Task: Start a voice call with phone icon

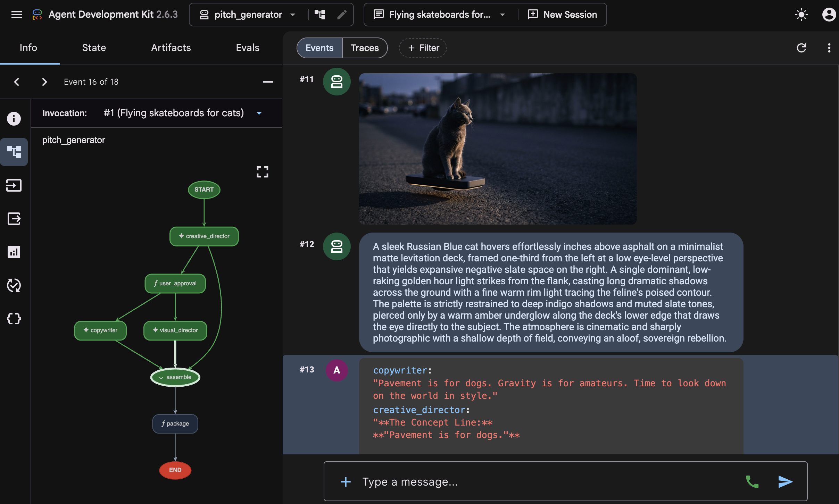Action: (752, 481)
